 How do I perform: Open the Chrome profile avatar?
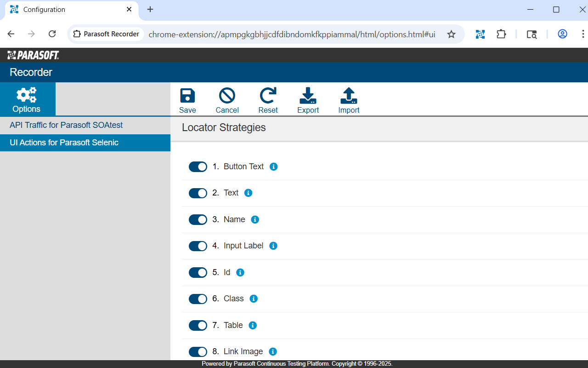[562, 34]
